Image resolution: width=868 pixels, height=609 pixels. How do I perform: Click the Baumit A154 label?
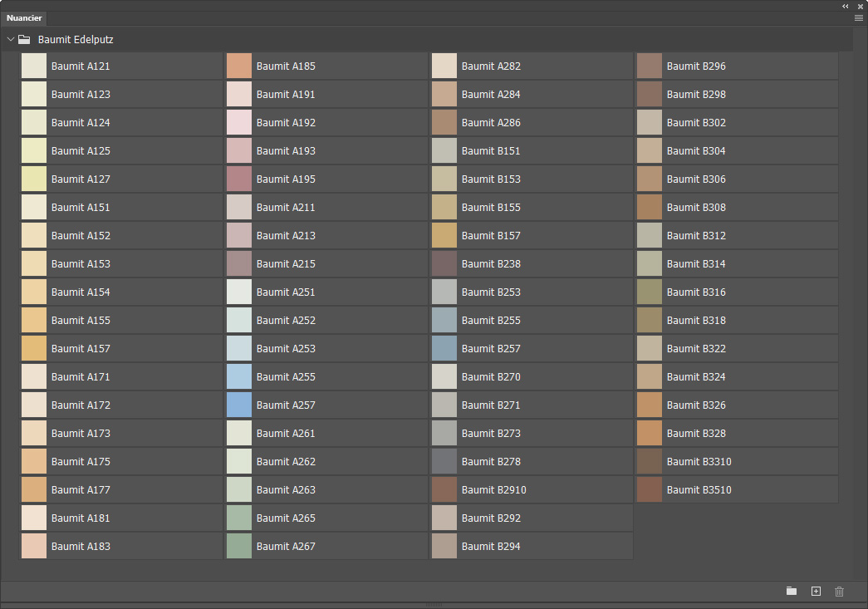81,292
